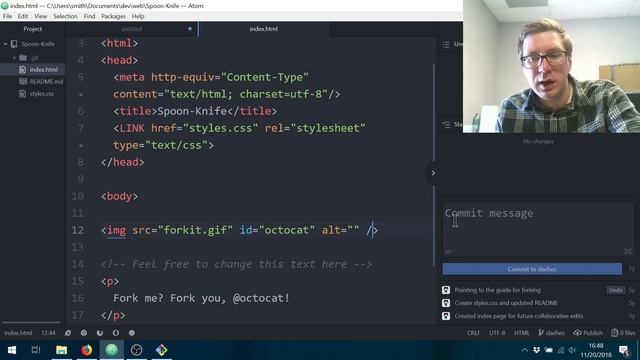Click index.html file name in status bar
Viewport: 640px width, 360px height.
18,333
